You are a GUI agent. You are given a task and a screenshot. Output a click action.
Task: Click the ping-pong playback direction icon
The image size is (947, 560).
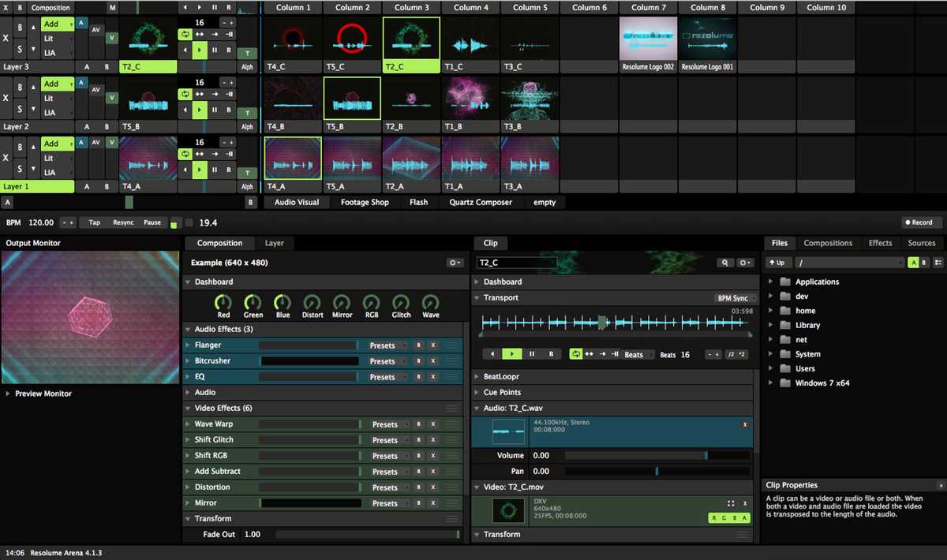point(591,354)
